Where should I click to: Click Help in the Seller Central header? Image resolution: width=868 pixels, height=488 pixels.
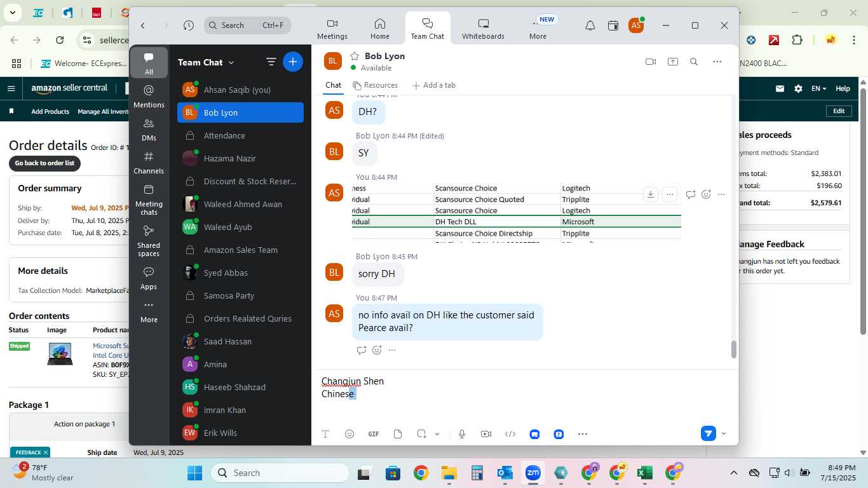843,89
